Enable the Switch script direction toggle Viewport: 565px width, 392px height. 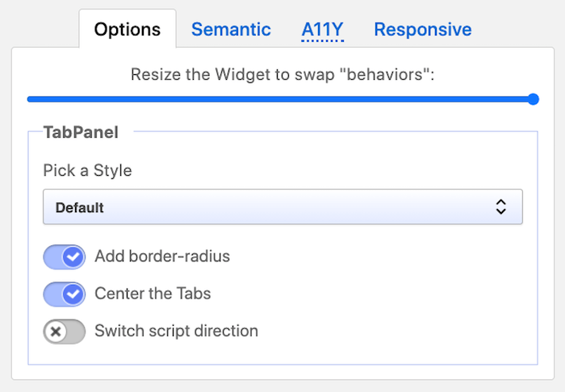click(x=65, y=332)
